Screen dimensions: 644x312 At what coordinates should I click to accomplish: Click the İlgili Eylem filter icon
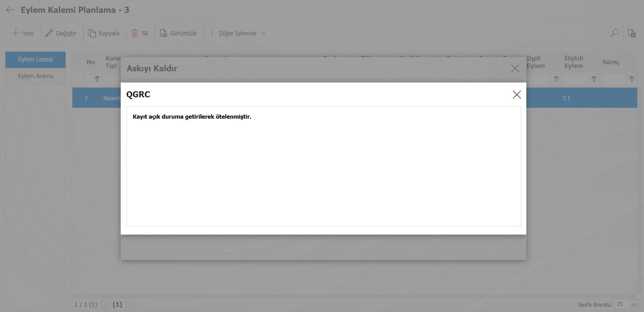[556, 79]
